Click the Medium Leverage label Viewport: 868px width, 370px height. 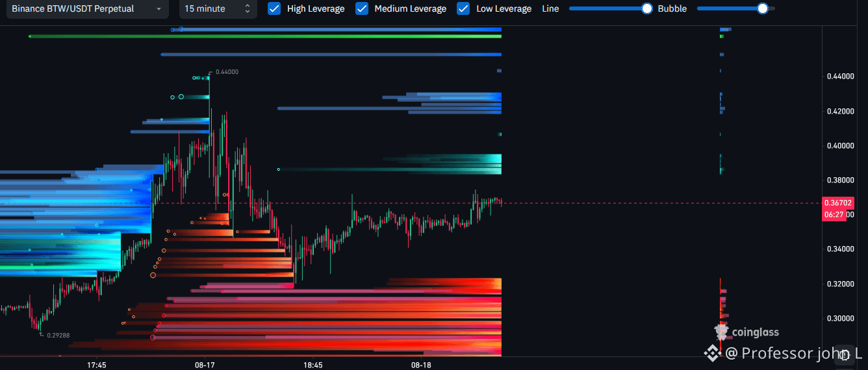coord(411,9)
